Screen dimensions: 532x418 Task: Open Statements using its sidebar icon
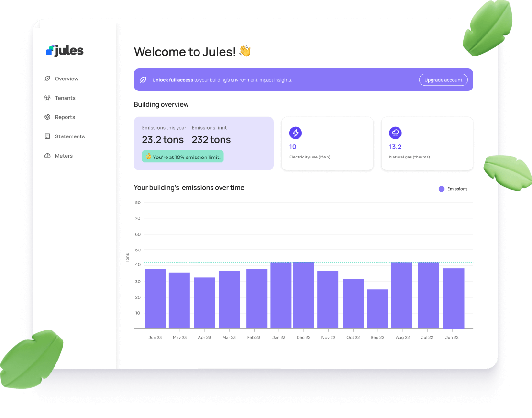point(48,136)
